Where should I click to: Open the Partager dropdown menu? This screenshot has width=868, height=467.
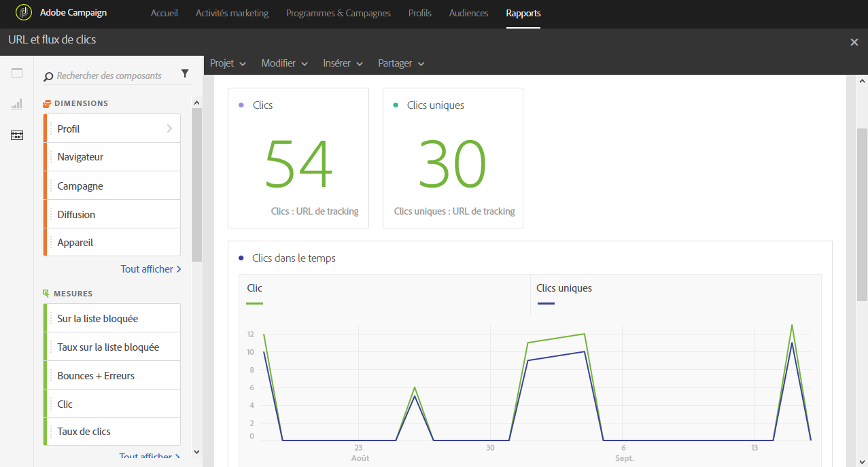[401, 63]
